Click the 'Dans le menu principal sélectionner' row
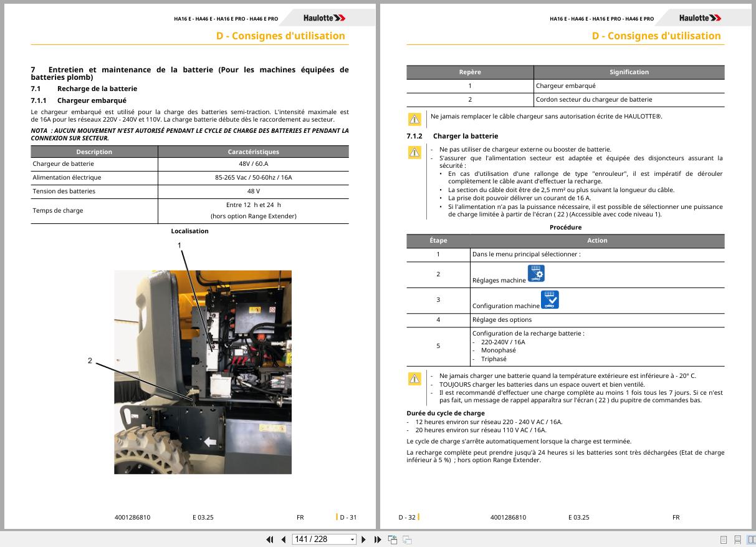 [566, 254]
